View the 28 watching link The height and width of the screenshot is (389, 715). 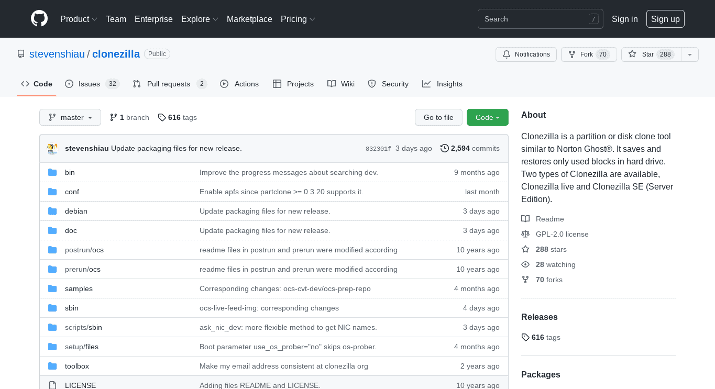coord(548,265)
